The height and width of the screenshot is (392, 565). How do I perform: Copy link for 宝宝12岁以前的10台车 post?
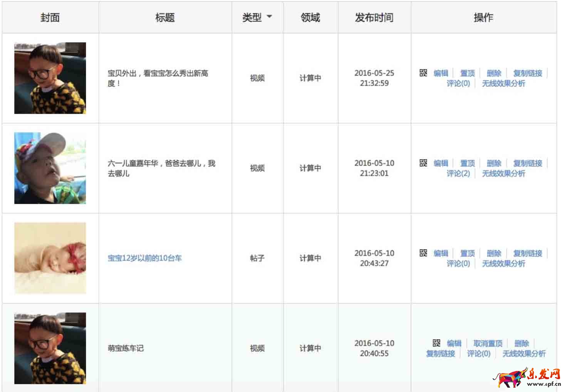pyautogui.click(x=528, y=253)
